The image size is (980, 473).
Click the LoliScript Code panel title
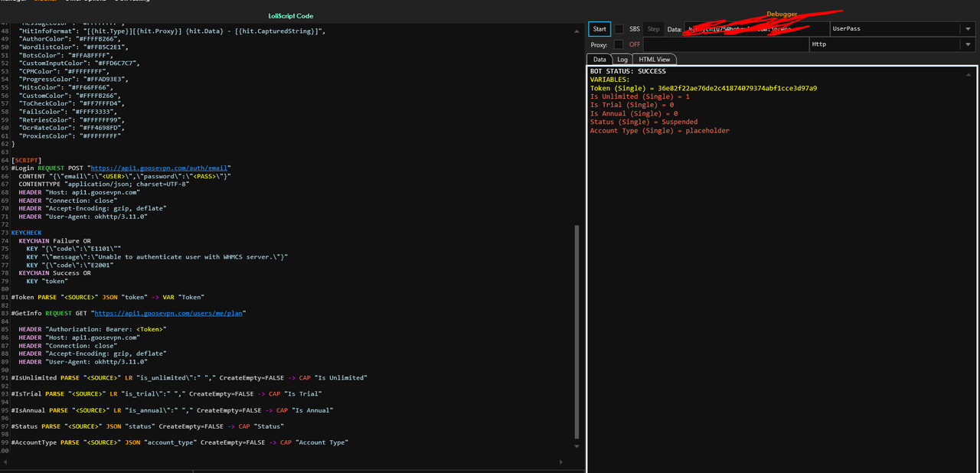tap(291, 16)
